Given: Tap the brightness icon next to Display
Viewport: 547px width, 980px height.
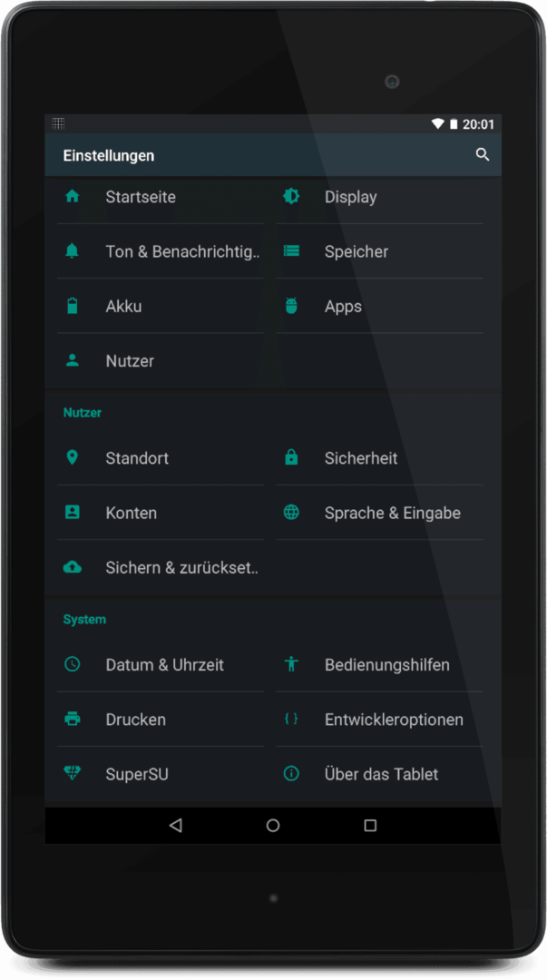Looking at the screenshot, I should [291, 196].
